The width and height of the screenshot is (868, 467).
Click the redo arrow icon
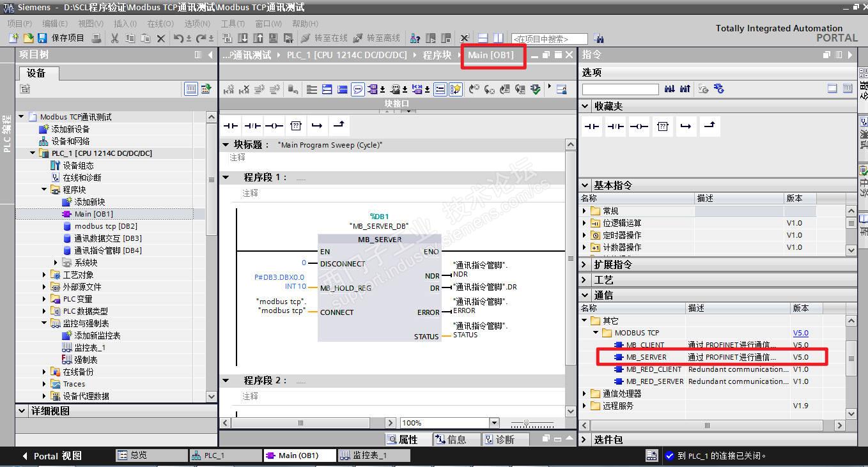[201, 38]
